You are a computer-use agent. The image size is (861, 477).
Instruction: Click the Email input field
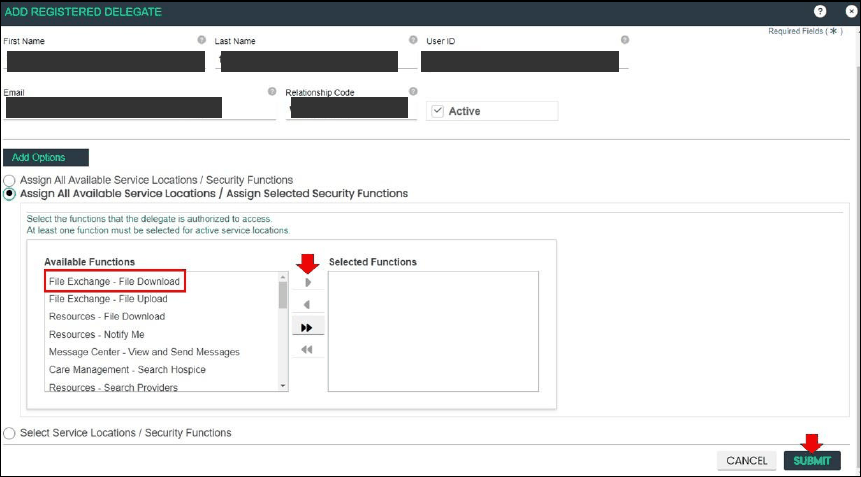[140, 108]
